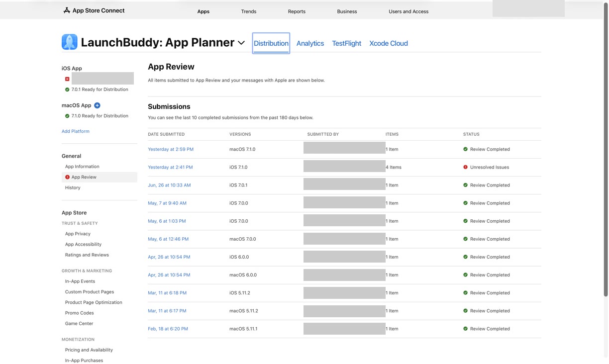Open App Accessibility in sidebar

(x=83, y=244)
